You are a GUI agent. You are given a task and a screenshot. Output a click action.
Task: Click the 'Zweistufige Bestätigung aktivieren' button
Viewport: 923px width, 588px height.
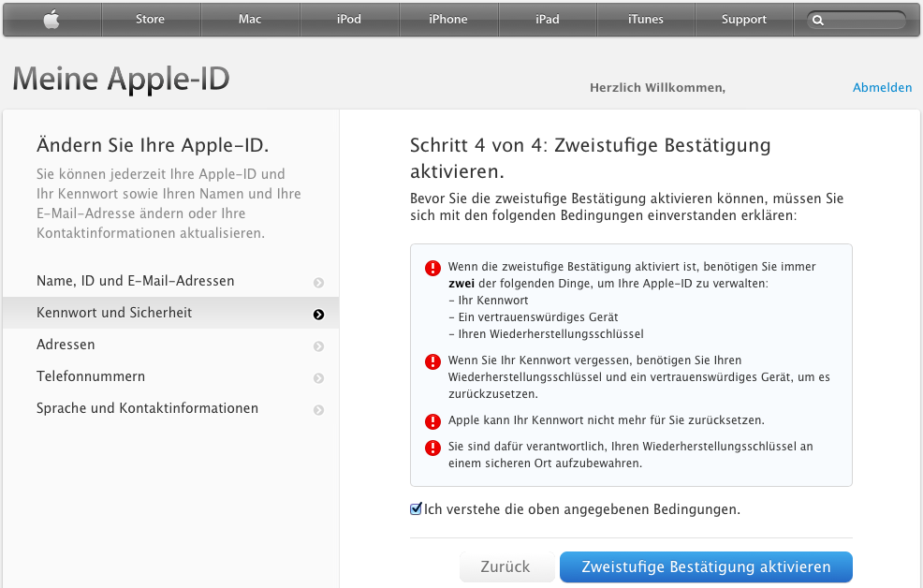(706, 566)
